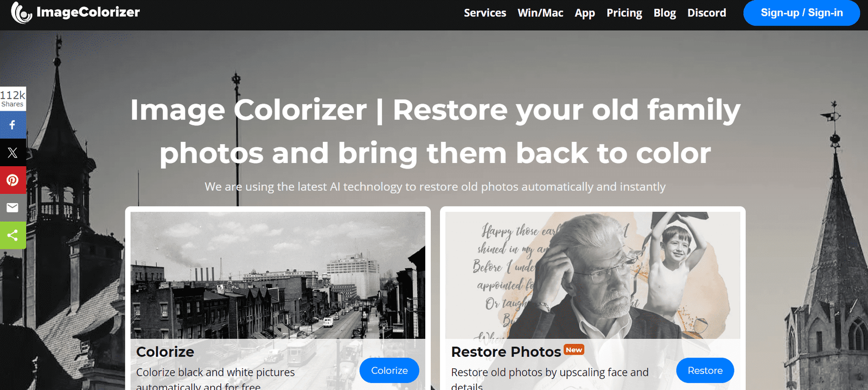Screen dimensions: 868x390
Task: Click the orange New badge
Action: point(574,350)
